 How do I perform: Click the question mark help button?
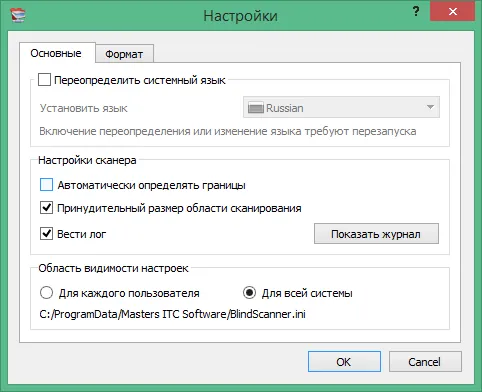416,12
